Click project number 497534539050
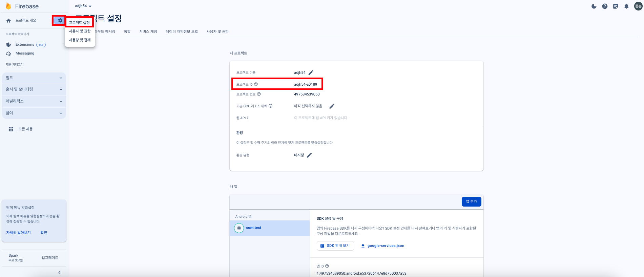 (307, 94)
